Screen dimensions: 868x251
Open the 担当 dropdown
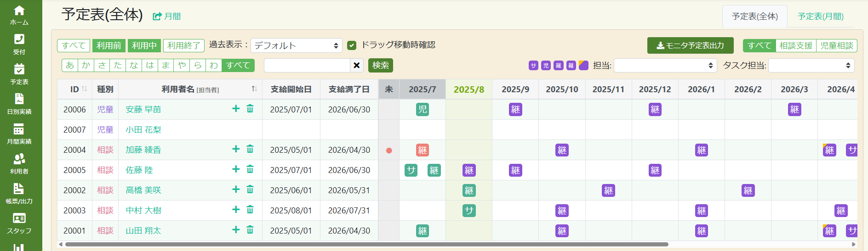pyautogui.click(x=665, y=66)
